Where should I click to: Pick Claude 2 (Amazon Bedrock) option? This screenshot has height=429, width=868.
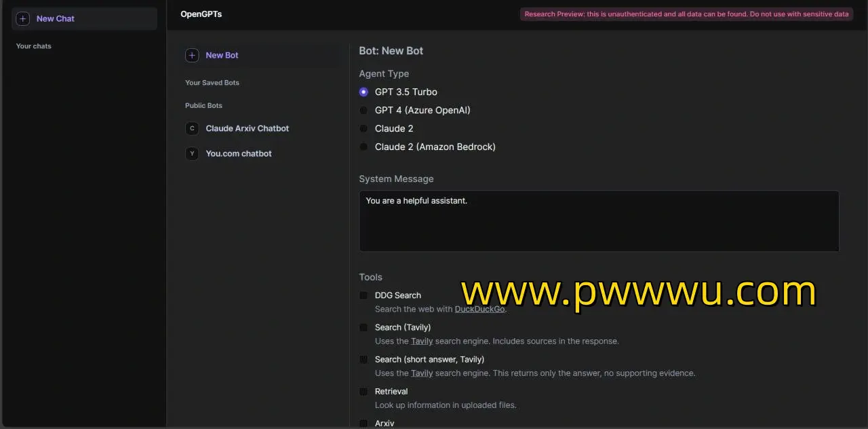click(363, 147)
